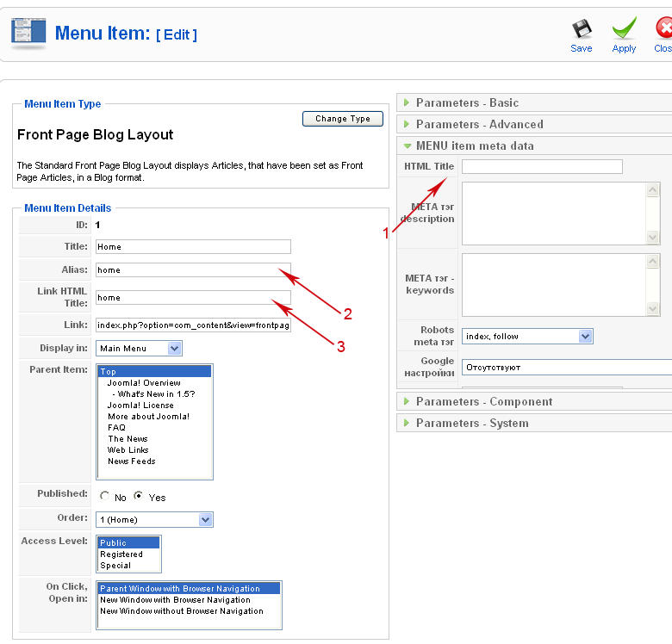This screenshot has height=644, width=672.
Task: Open the Display in Main Menu dropdown
Action: point(139,348)
